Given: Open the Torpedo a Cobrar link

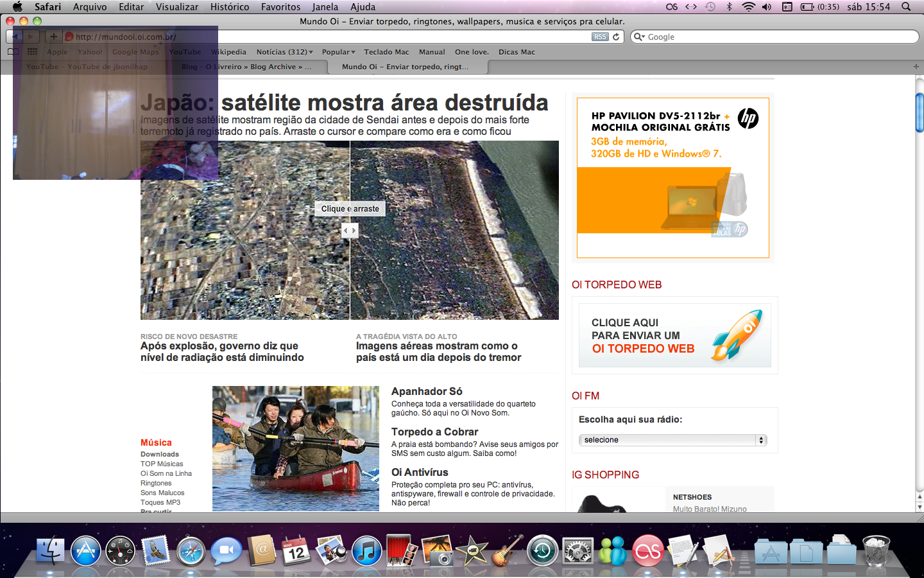Looking at the screenshot, I should tap(434, 432).
